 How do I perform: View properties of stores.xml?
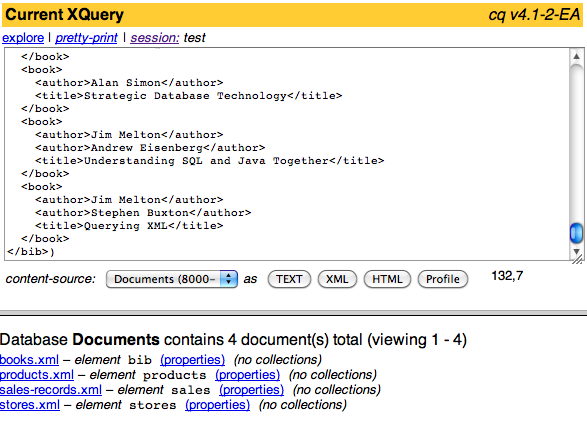coord(218,405)
